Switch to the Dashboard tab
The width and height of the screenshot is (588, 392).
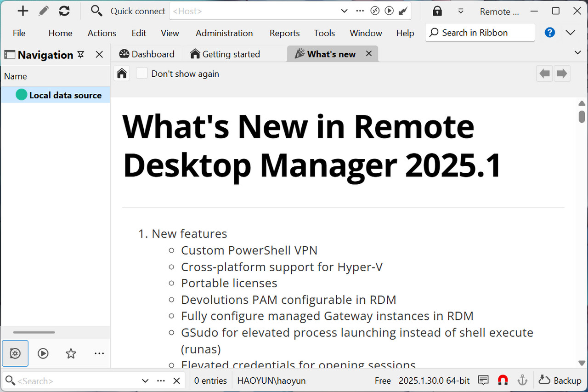pyautogui.click(x=147, y=54)
